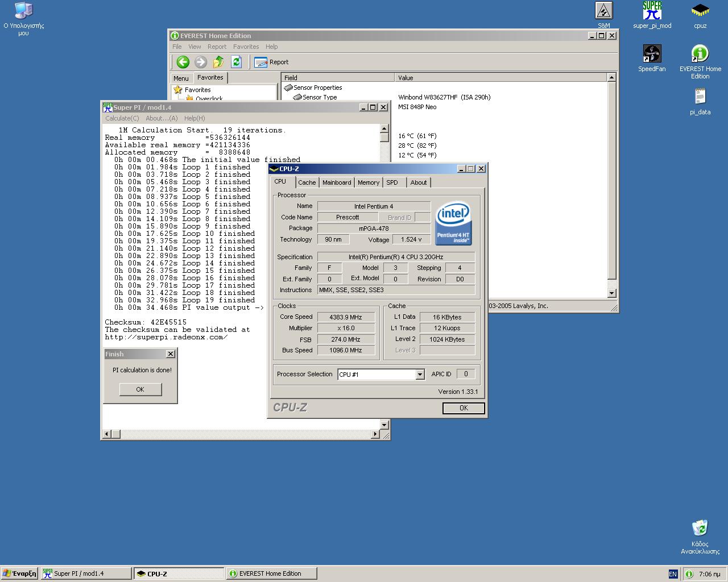Click Super PI vertical scroll-up arrow
This screenshot has height=582, width=728.
tap(384, 128)
